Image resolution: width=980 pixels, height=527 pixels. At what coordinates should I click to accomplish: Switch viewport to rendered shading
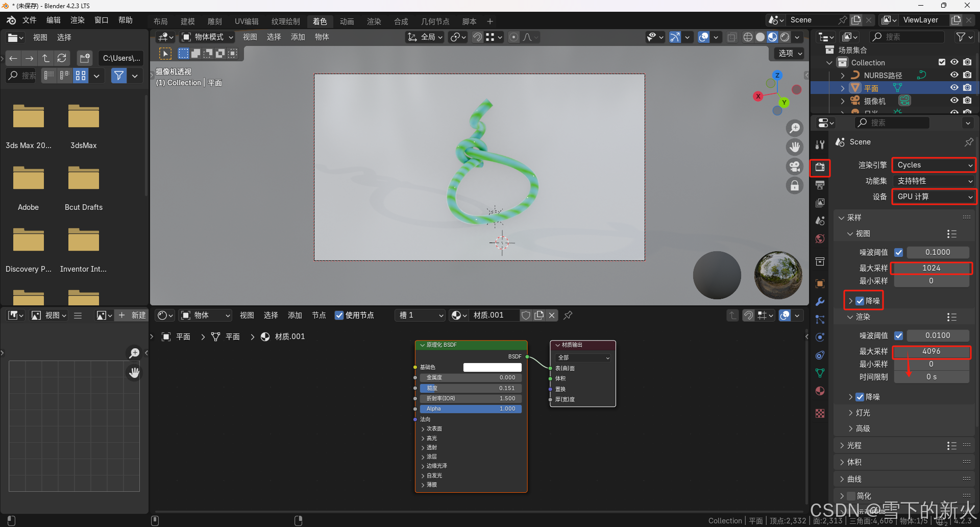tap(785, 37)
